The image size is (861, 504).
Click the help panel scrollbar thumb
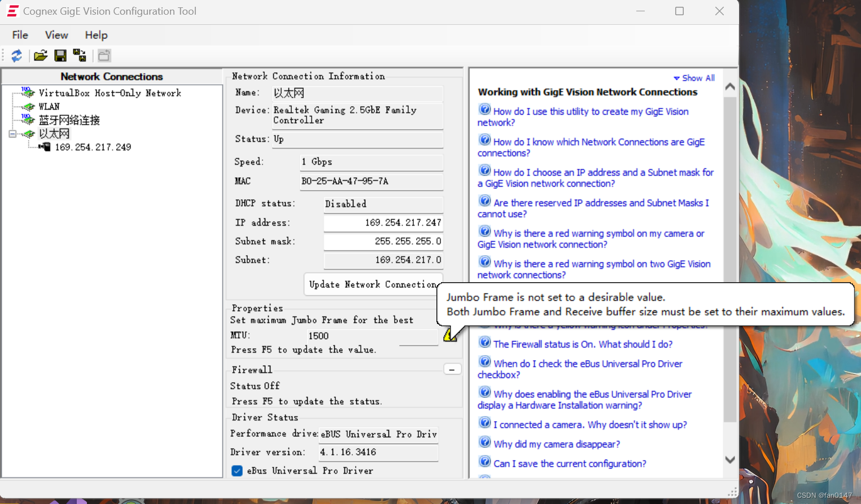coord(730,260)
